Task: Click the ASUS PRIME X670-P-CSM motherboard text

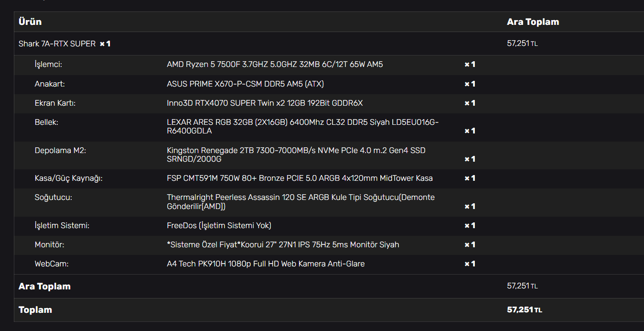Action: point(245,84)
